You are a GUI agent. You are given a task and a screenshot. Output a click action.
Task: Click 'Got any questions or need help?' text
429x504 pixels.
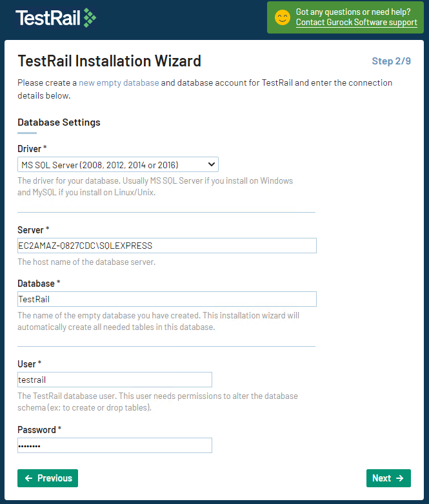coord(353,12)
